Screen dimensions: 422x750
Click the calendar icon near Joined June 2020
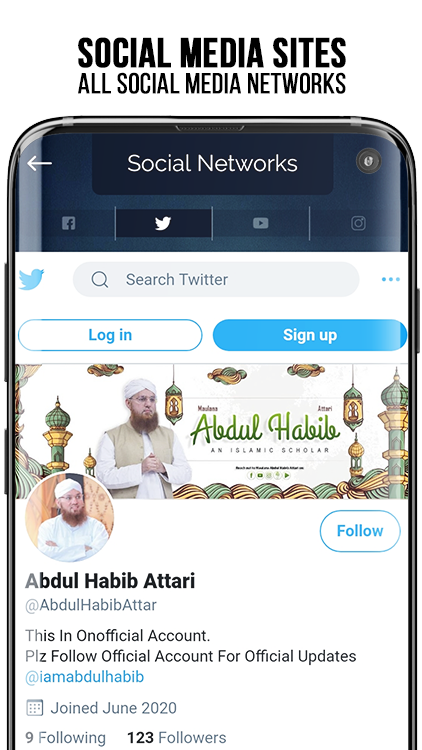[34, 707]
